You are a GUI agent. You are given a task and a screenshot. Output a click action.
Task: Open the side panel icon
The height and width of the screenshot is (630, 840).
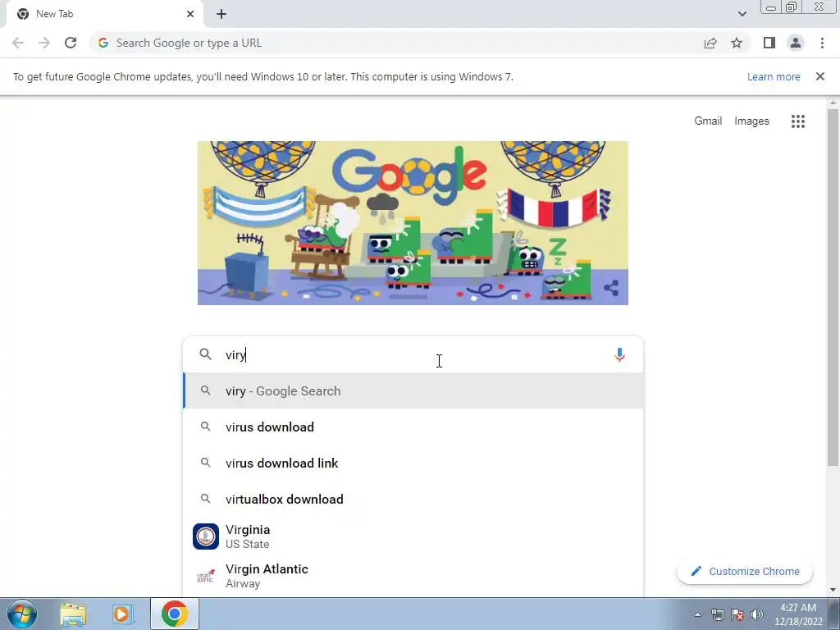tap(769, 43)
